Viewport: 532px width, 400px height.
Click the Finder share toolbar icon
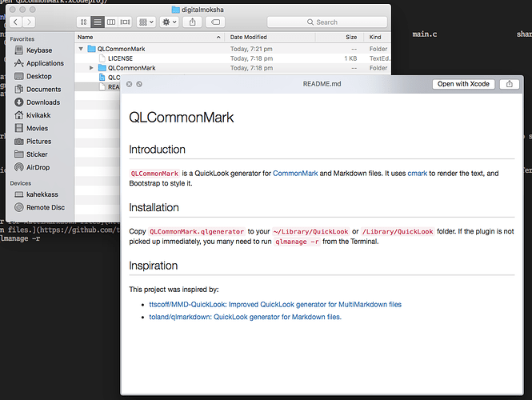click(193, 22)
